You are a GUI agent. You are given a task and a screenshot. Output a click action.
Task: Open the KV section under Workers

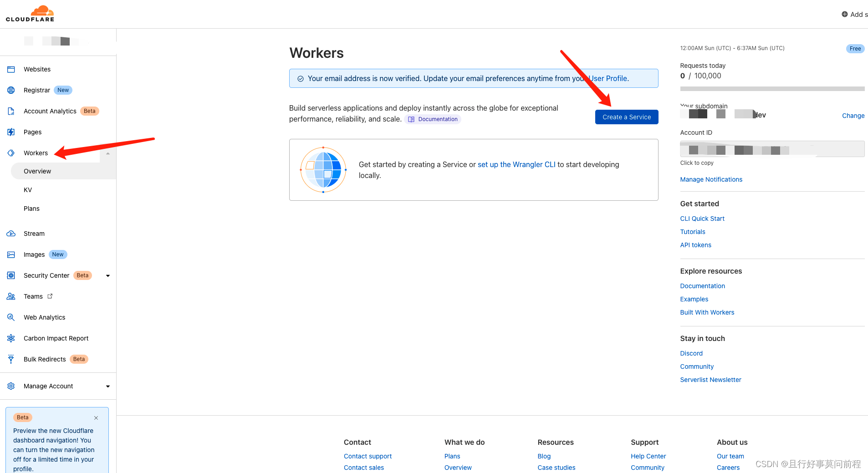(28, 190)
